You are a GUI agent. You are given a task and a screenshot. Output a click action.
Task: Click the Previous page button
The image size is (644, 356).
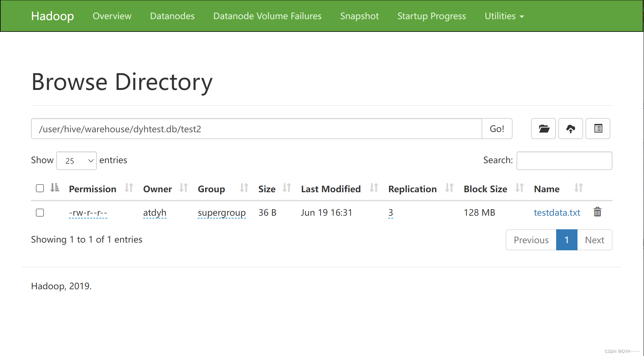click(531, 240)
